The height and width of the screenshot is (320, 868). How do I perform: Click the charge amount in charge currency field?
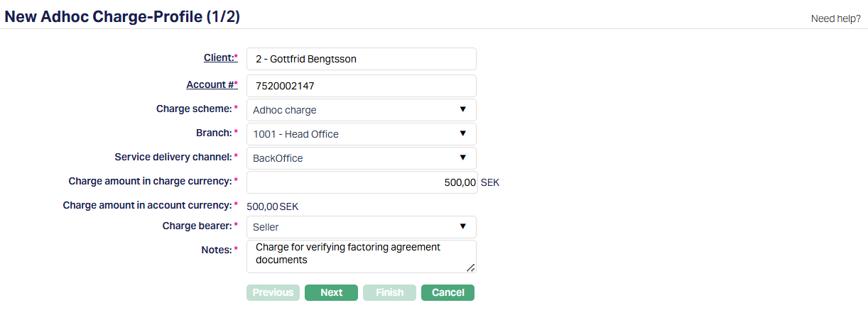pyautogui.click(x=361, y=182)
